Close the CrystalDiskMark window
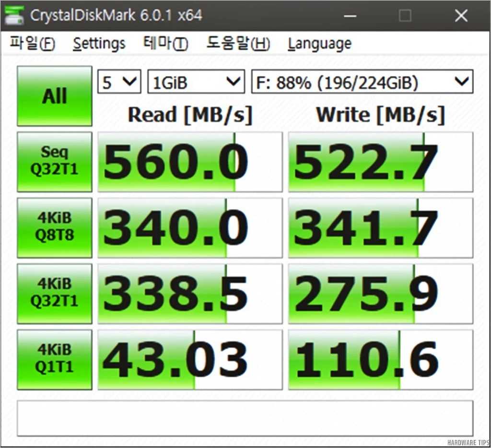491x448 pixels. pyautogui.click(x=461, y=16)
